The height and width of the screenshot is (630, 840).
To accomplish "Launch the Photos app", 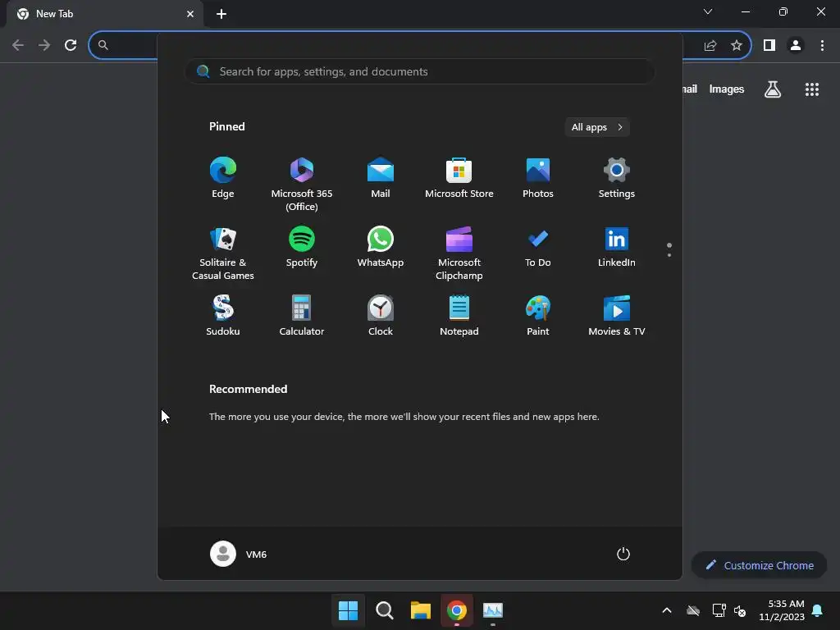I will (x=538, y=178).
